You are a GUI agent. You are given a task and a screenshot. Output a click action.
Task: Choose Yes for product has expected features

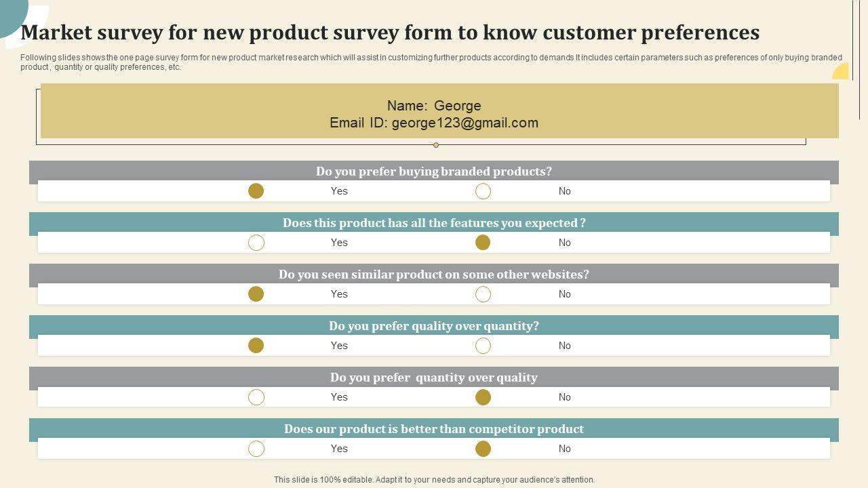[x=256, y=243]
